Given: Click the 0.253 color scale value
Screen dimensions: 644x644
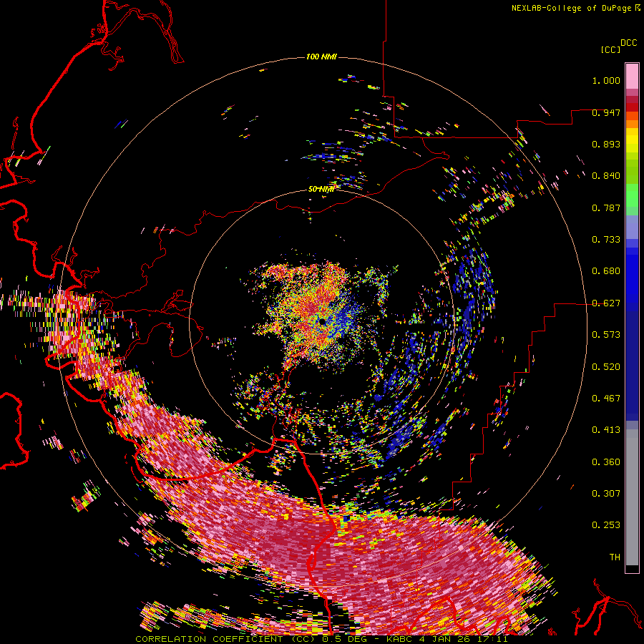Looking at the screenshot, I should [x=606, y=525].
